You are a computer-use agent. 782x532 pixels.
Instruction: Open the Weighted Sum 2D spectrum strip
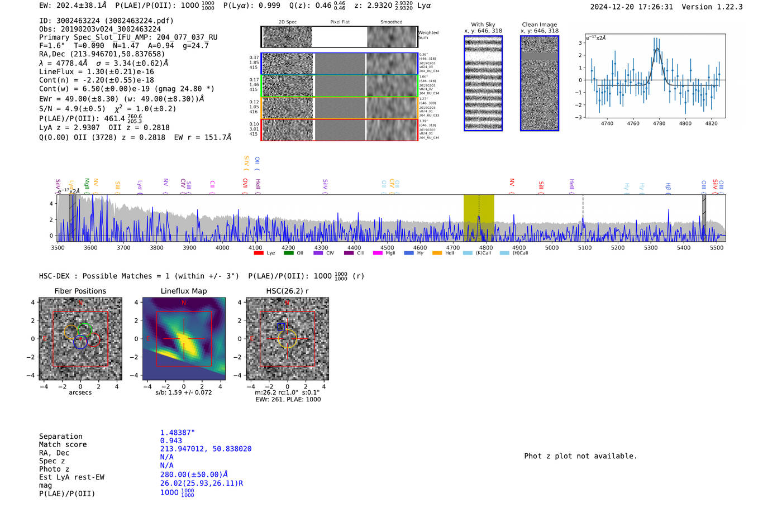(x=339, y=37)
